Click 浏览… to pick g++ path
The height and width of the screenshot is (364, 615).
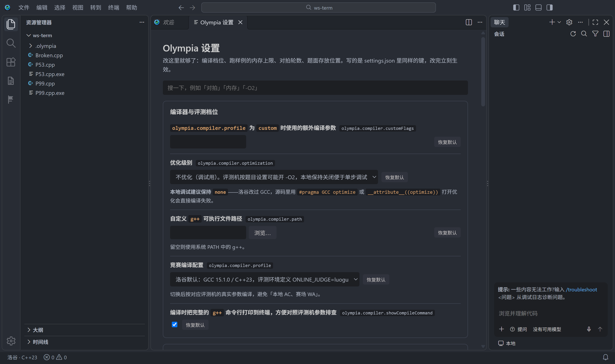pyautogui.click(x=262, y=233)
